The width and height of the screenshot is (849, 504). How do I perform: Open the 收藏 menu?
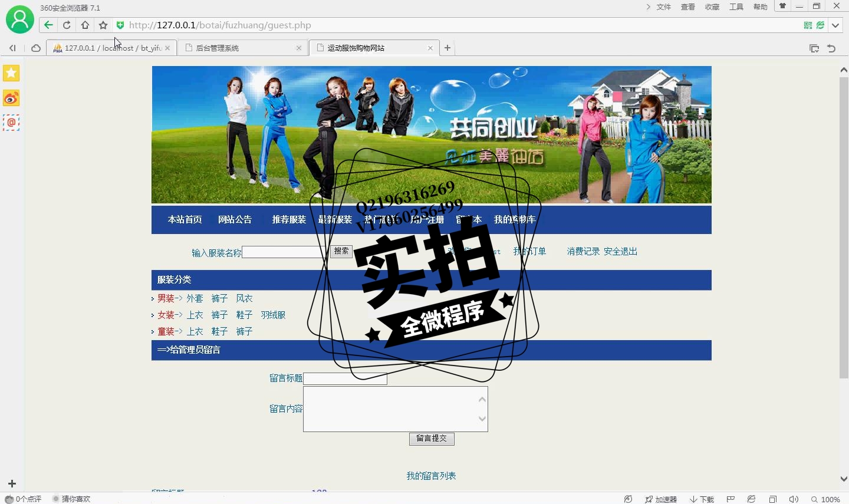[x=712, y=6]
